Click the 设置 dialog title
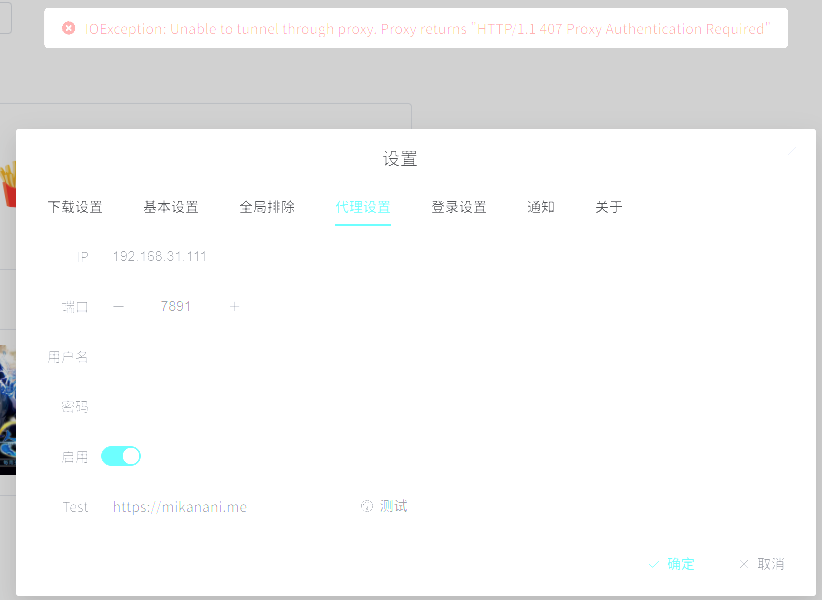This screenshot has height=600, width=822. tap(400, 159)
